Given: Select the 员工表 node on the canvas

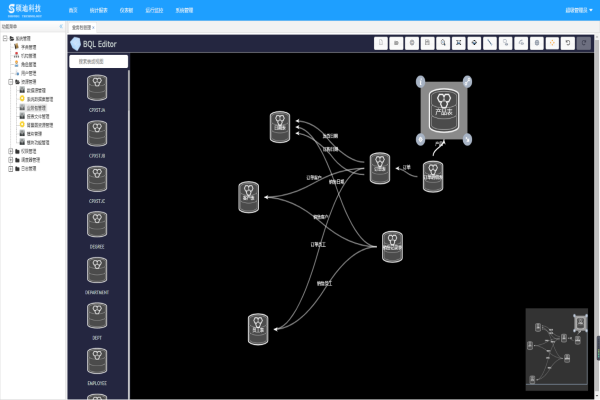Looking at the screenshot, I should point(258,329).
